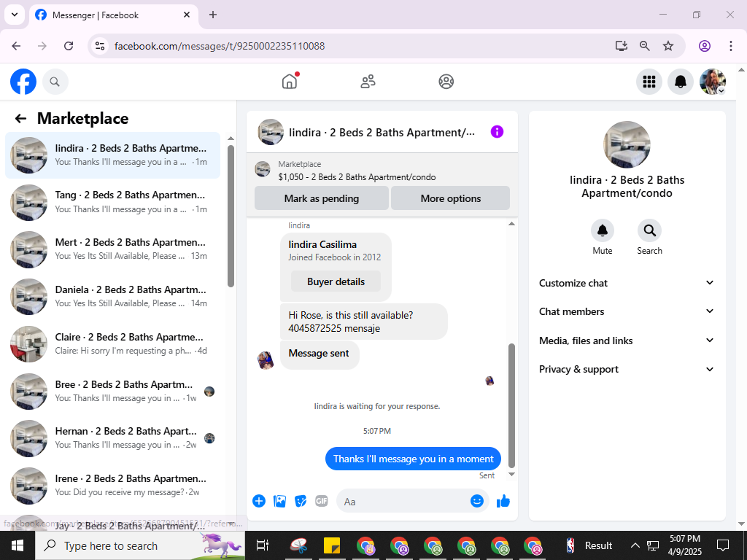Viewport: 747px width, 560px height.
Task: Open Windows Start menu
Action: point(18,545)
